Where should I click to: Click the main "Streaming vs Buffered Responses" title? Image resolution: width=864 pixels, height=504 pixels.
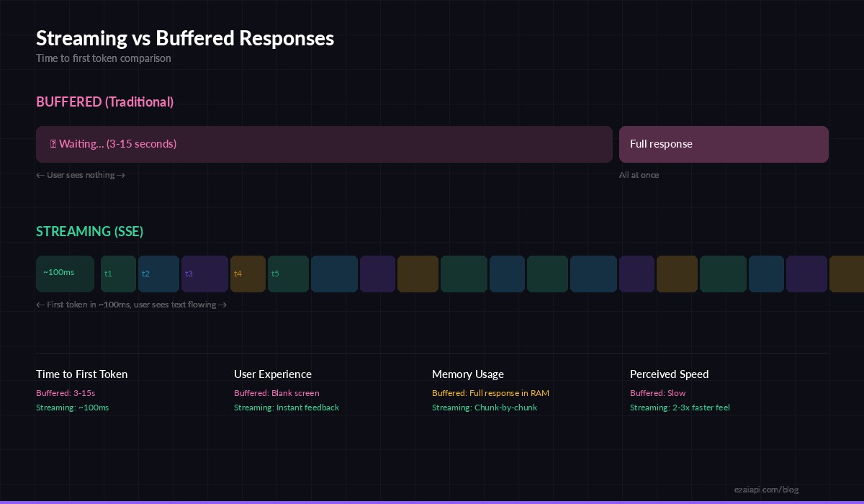pyautogui.click(x=185, y=38)
